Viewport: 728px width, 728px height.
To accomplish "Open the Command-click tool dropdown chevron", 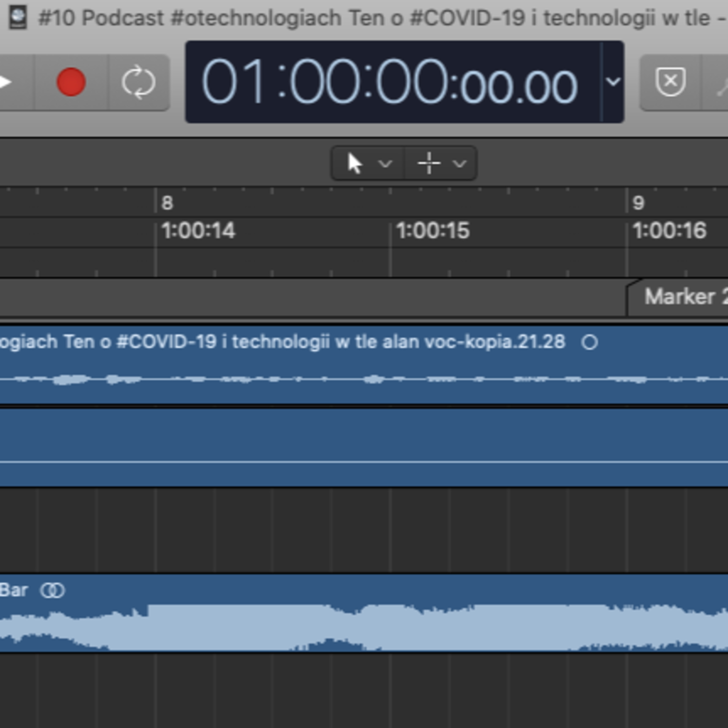I will (460, 164).
